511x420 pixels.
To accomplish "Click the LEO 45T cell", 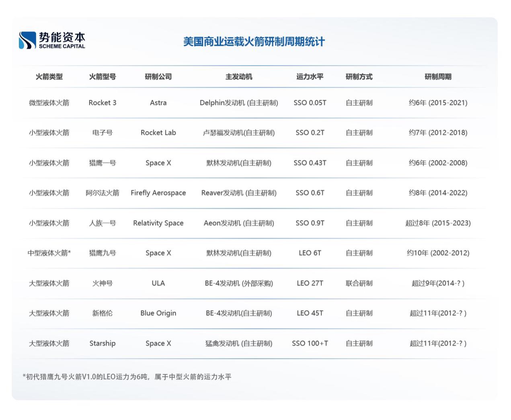I will coord(310,313).
